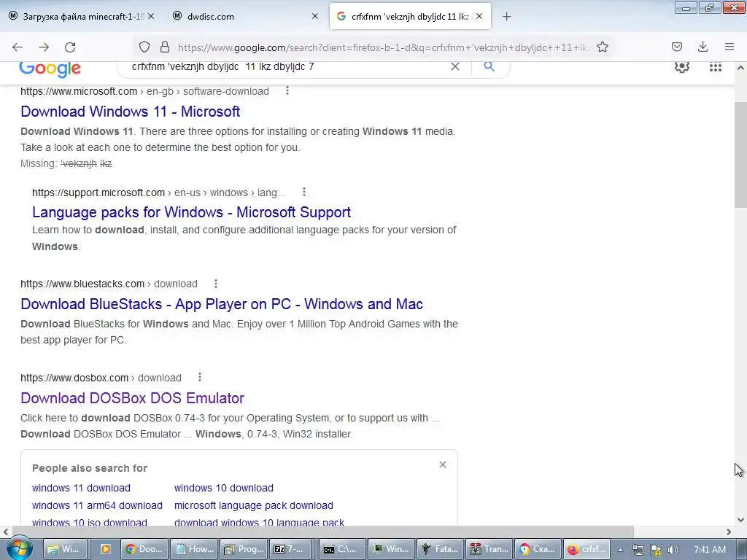Screen dimensions: 747x560
Task: Switch to the command prompt taskbar window
Action: [341, 549]
